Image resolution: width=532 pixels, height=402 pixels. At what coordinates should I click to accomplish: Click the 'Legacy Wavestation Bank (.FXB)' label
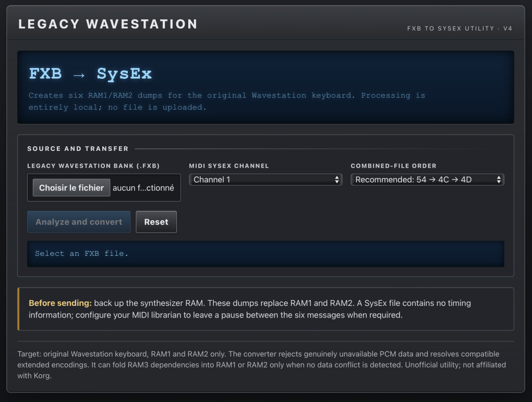pyautogui.click(x=93, y=165)
